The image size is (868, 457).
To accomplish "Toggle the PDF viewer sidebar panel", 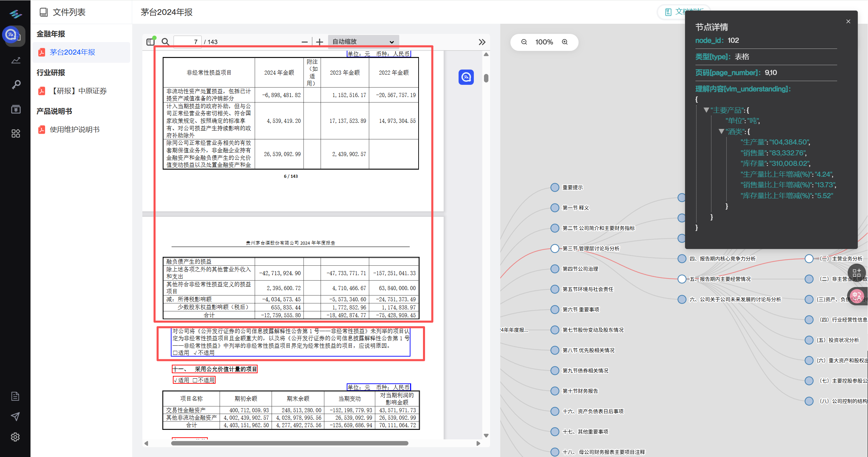I will tap(150, 42).
